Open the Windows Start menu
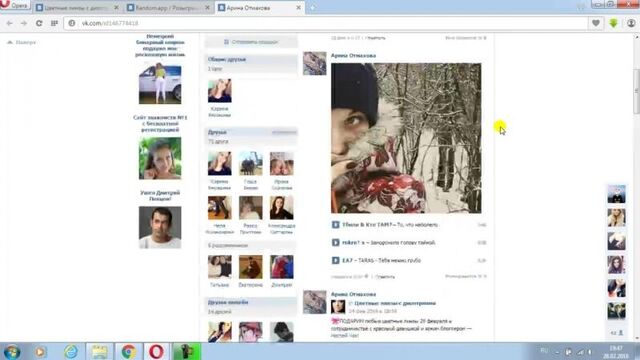Image resolution: width=640 pixels, height=360 pixels. pos(12,351)
